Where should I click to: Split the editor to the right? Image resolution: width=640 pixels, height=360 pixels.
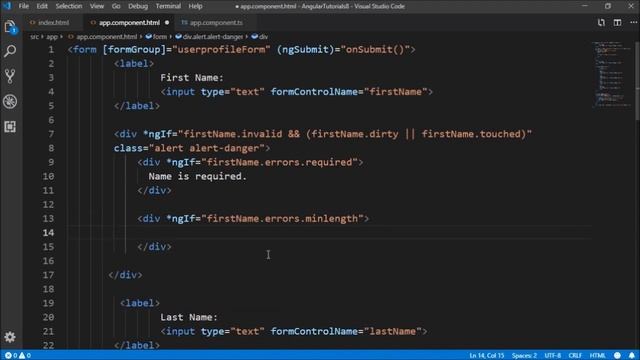pos(617,22)
